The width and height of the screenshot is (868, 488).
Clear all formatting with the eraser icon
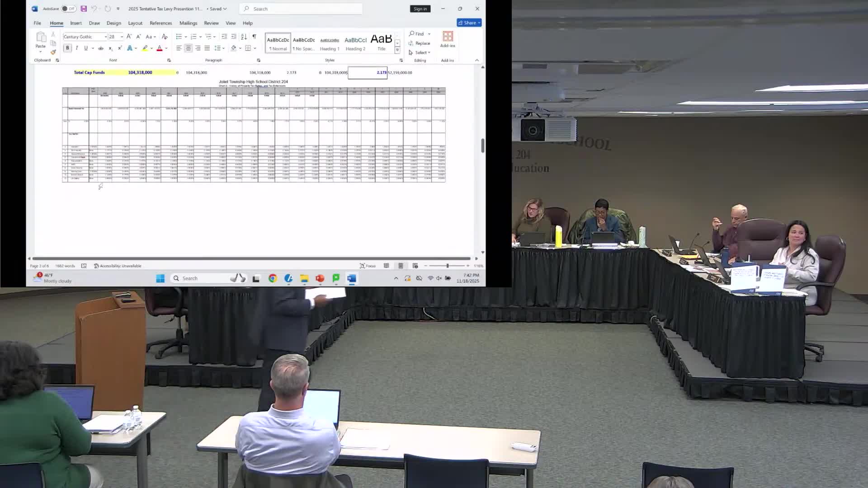[x=165, y=37]
